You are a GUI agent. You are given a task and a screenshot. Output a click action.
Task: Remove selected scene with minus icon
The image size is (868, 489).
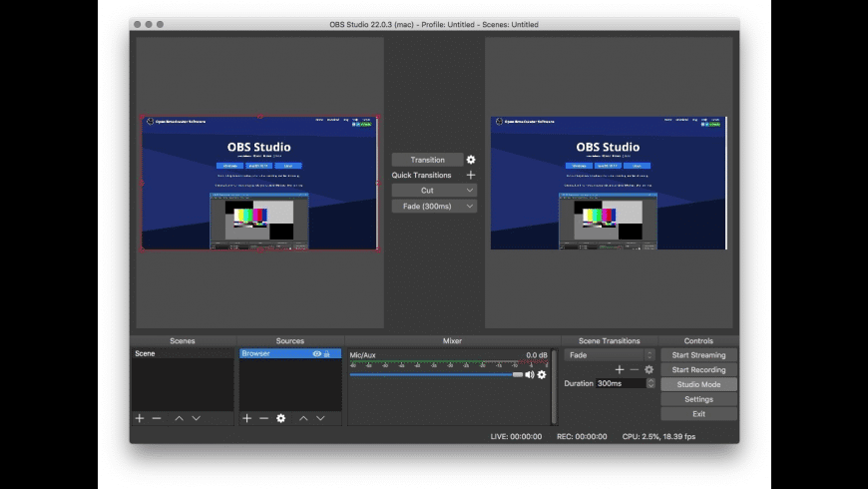pyautogui.click(x=157, y=418)
